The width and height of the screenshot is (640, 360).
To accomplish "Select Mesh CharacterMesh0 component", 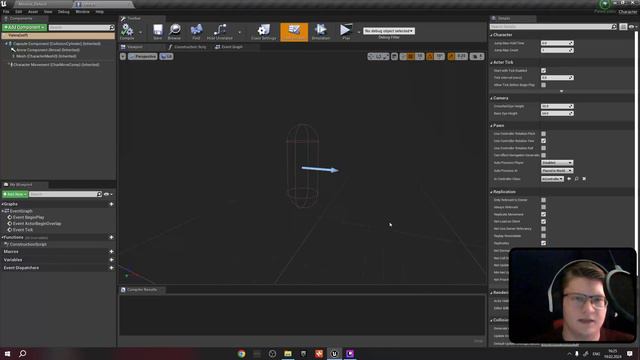I will click(x=46, y=56).
